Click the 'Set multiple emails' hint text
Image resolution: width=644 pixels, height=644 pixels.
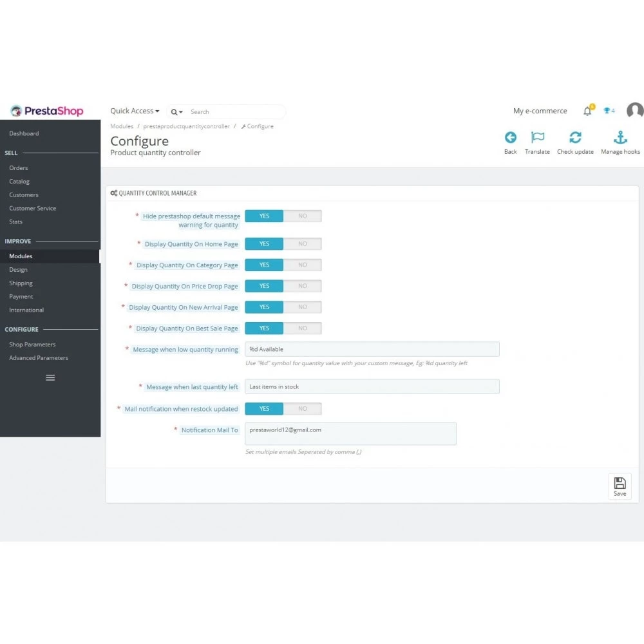pos(303,452)
